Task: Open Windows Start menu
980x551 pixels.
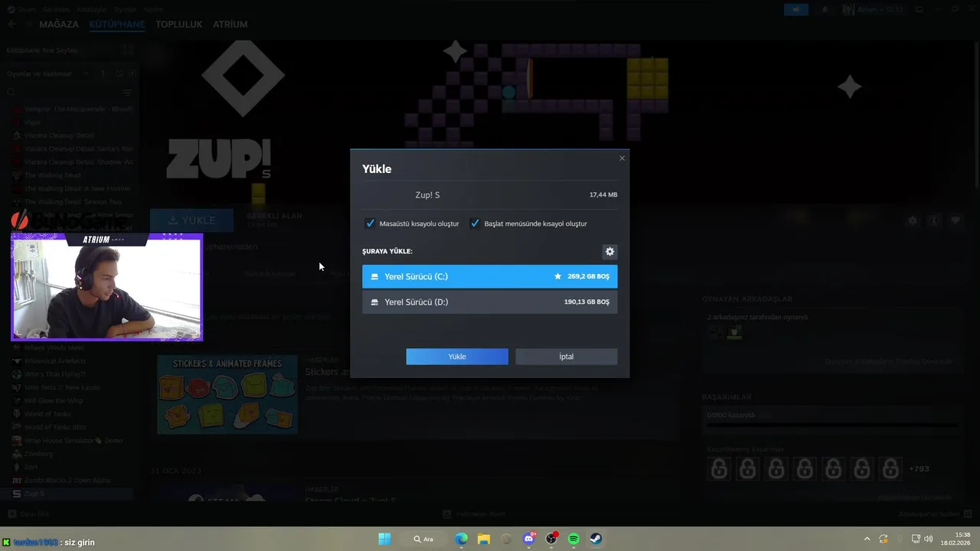Action: tap(384, 539)
